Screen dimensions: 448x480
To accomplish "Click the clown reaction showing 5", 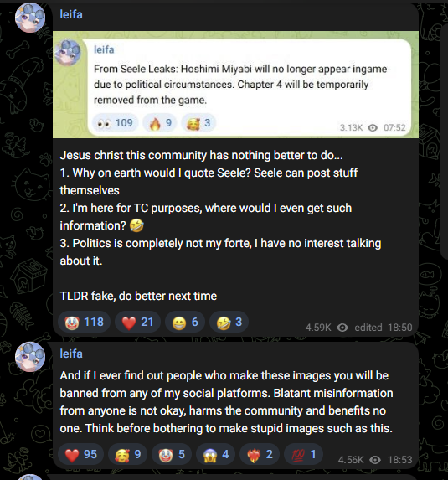I will [172, 454].
